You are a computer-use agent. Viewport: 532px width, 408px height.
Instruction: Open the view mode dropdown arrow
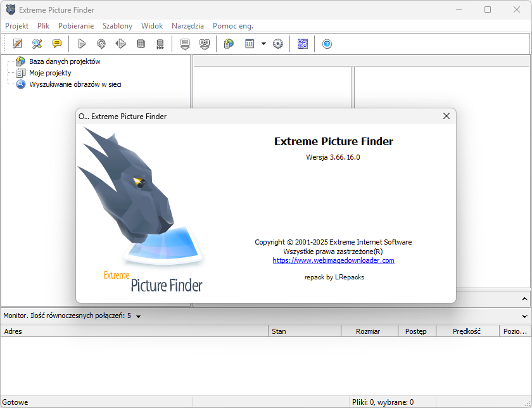[263, 44]
